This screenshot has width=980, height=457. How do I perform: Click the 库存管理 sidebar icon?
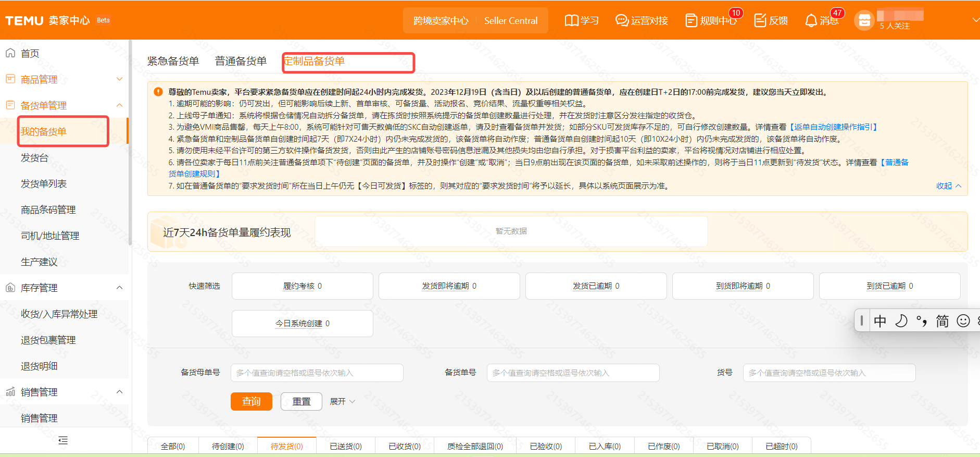(x=10, y=287)
